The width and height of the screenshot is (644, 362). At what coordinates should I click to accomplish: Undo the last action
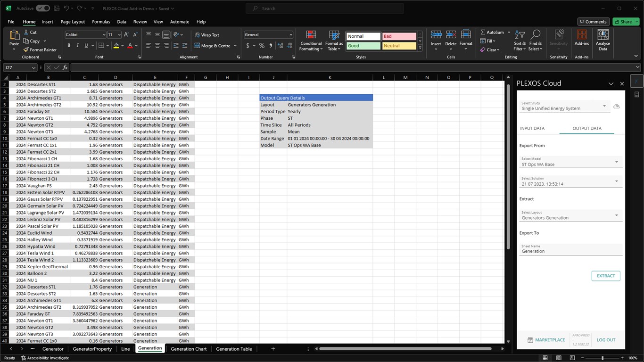66,8
